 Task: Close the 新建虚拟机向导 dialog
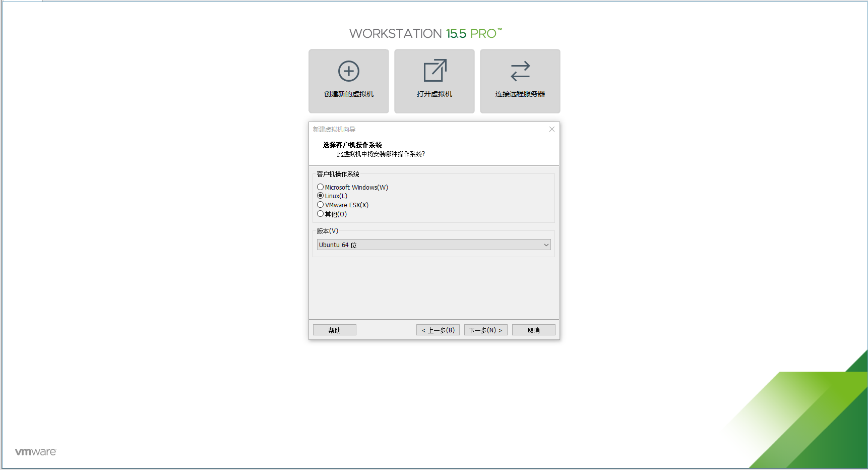pyautogui.click(x=552, y=129)
